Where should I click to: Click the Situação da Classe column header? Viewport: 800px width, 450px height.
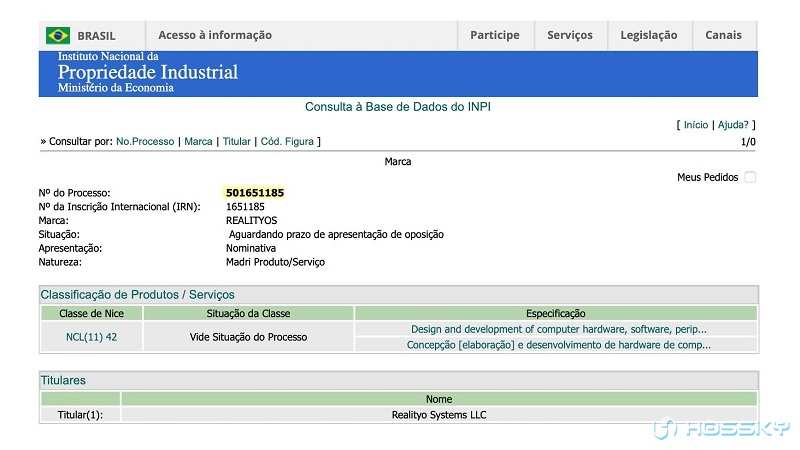pos(248,313)
